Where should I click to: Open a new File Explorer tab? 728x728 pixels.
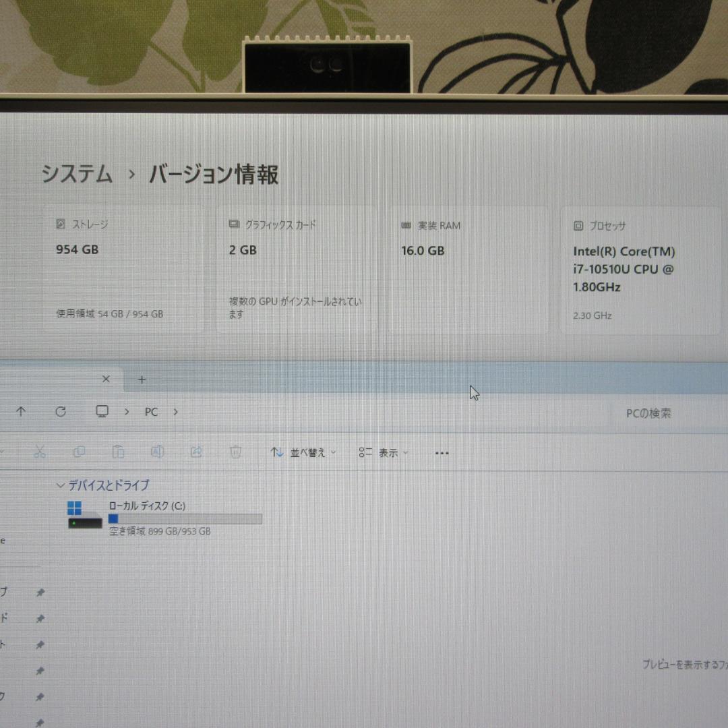[142, 380]
